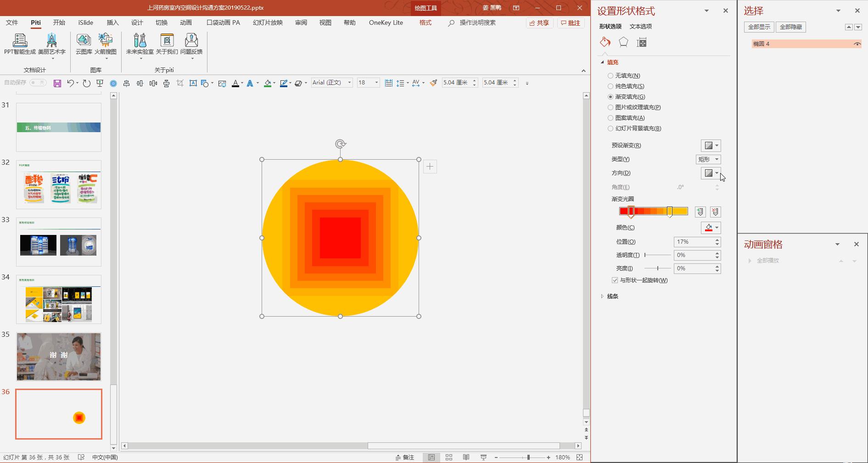The width and height of the screenshot is (868, 463).
Task: Toggle 与形状一起旋转 checkbox
Action: tap(615, 280)
